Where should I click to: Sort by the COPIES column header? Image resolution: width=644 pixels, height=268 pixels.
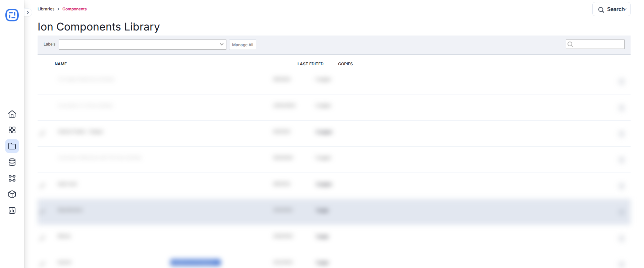coord(345,64)
